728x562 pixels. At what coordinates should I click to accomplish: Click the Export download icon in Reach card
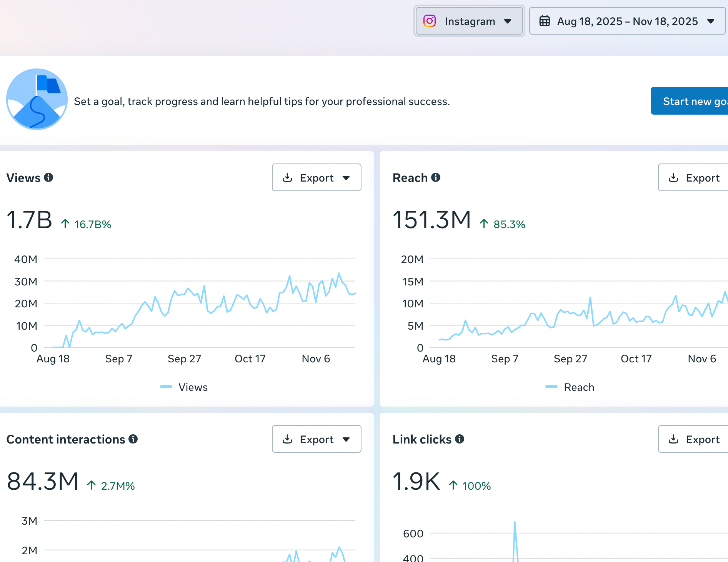tap(673, 177)
